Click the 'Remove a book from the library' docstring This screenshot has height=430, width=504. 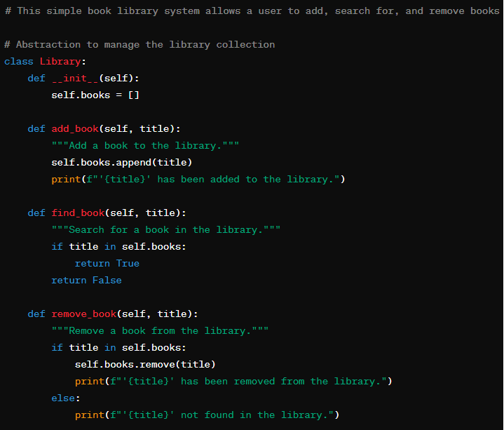coord(160,331)
